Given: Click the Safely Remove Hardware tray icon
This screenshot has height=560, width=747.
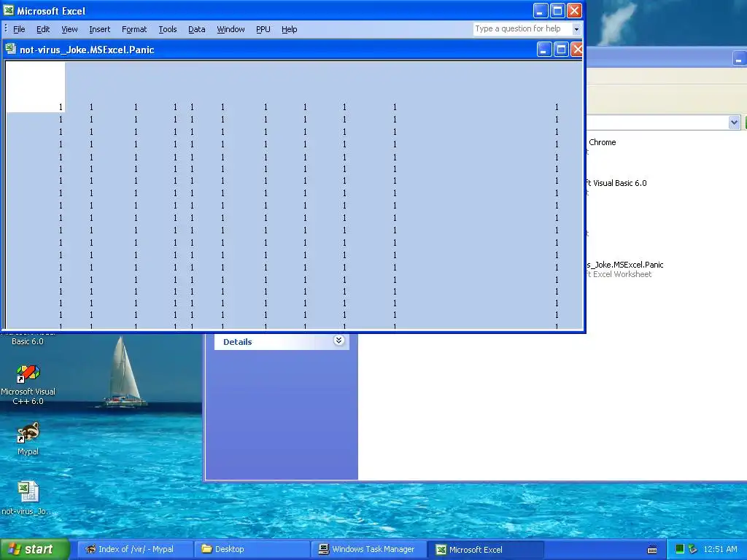Looking at the screenshot, I should click(x=692, y=549).
